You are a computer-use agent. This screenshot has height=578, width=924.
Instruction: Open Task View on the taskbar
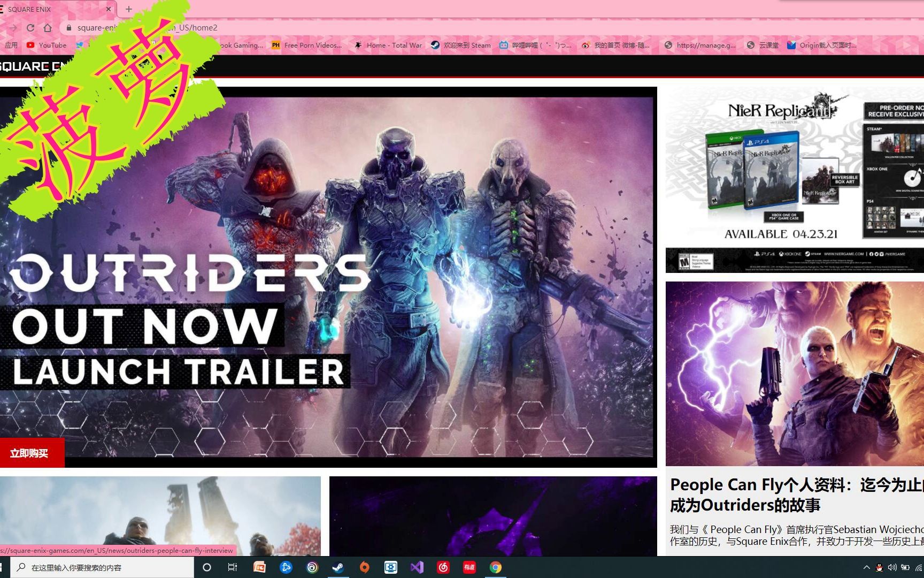click(233, 567)
